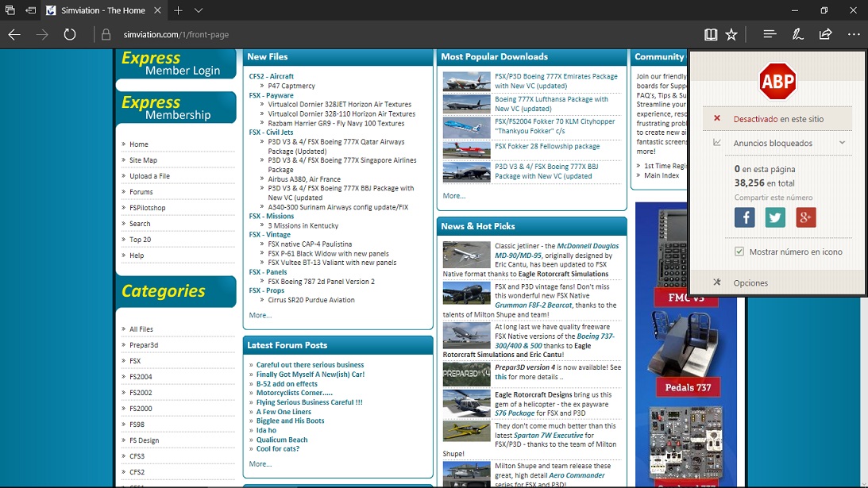
Task: Click the Emirates 777X thumbnail image
Action: coord(467,81)
